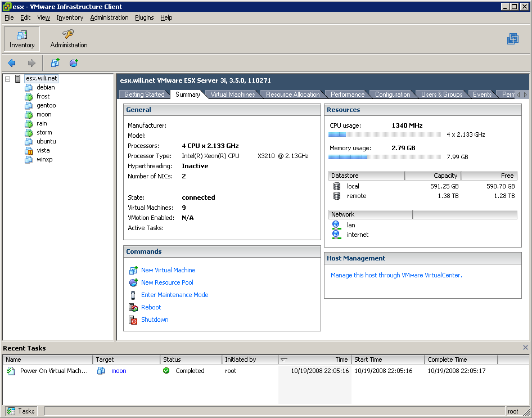This screenshot has width=532, height=418.
Task: Select the esx.wili.net host server icon
Action: pyautogui.click(x=17, y=79)
